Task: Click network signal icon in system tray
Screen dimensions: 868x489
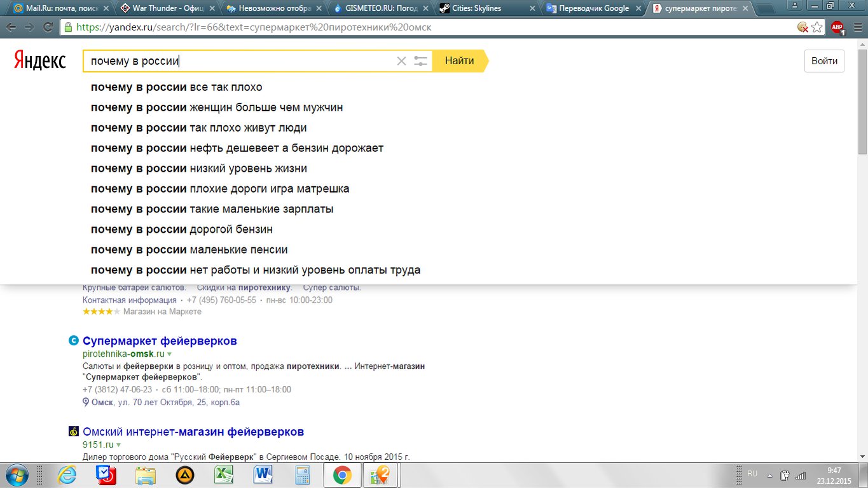Action: click(x=801, y=475)
